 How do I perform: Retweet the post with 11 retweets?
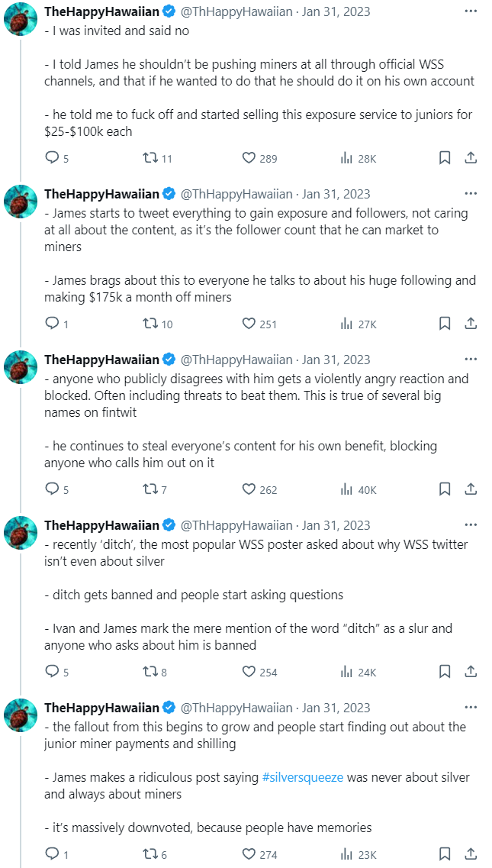point(151,158)
